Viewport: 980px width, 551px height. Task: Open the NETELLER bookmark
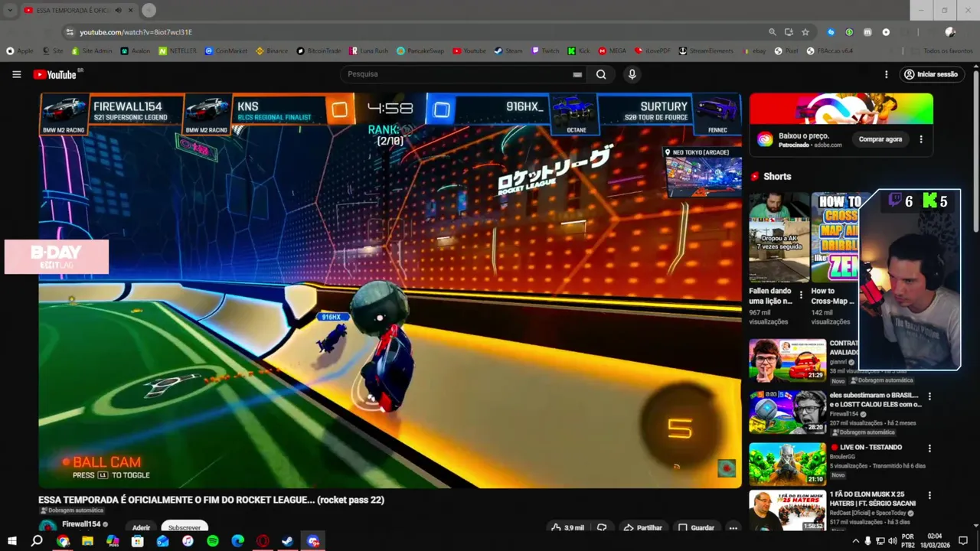coord(178,51)
